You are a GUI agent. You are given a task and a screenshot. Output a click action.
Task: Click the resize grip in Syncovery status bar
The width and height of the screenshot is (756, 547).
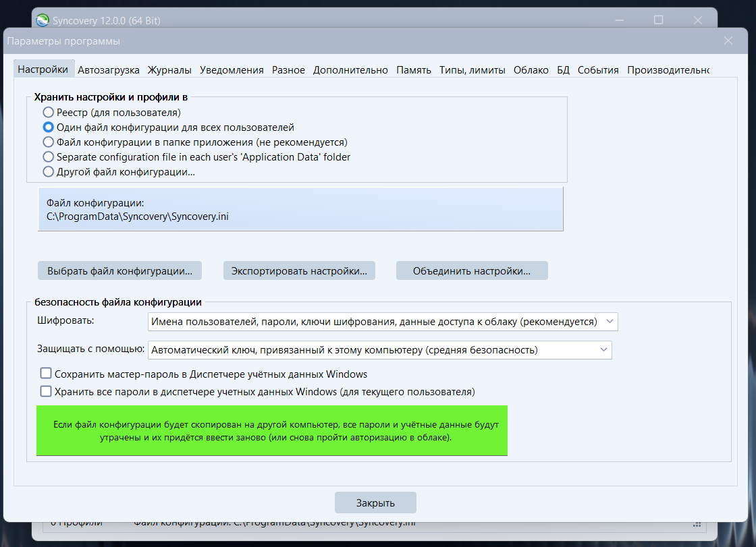697,524
